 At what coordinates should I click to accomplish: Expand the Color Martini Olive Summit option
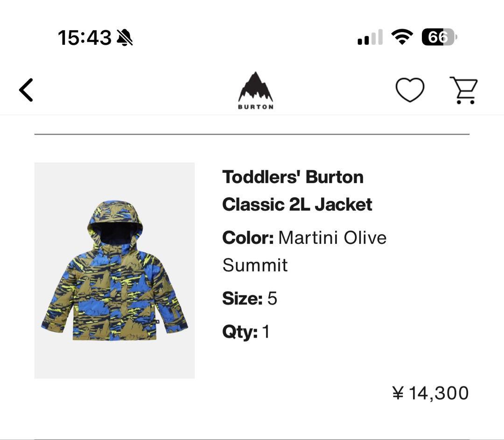[x=305, y=251]
